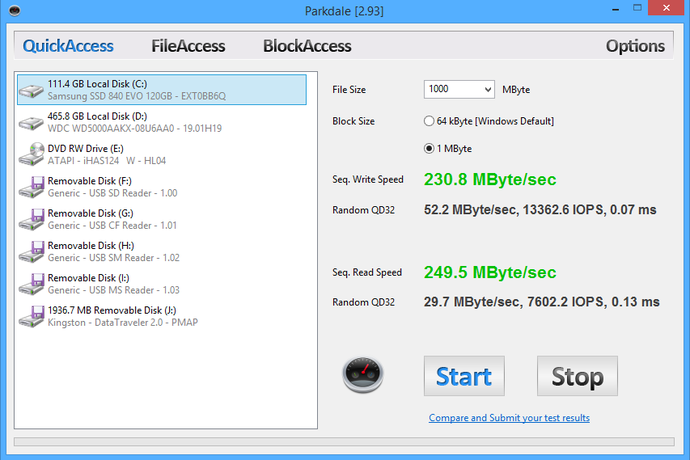Click the speedometer gauge icon
This screenshot has height=460, width=690.
361,374
